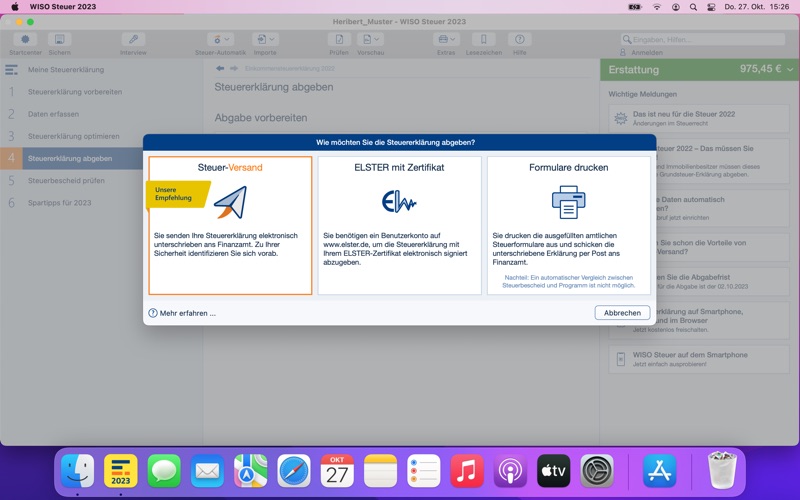
Task: Click the question mark icon beside Mehr erfahren
Action: coord(153,313)
